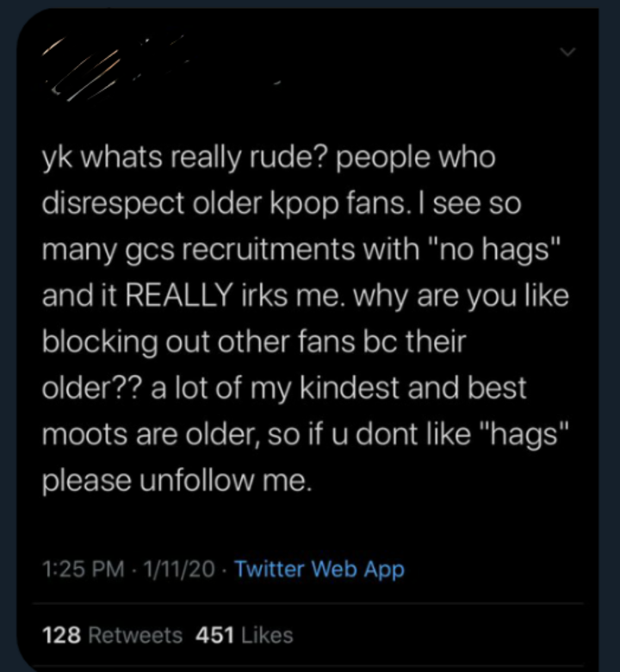Click the 1:25 PM timestamp
Screen dimensions: 620x672
(x=84, y=569)
